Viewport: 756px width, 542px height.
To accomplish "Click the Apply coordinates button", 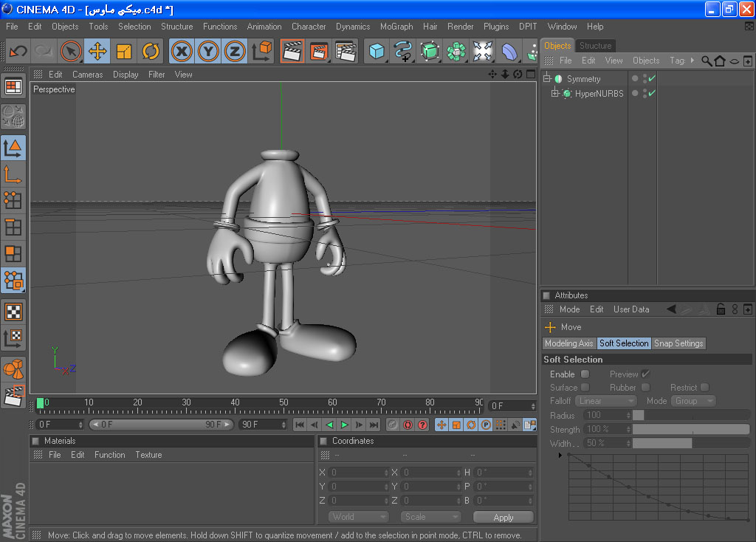I will [x=504, y=518].
